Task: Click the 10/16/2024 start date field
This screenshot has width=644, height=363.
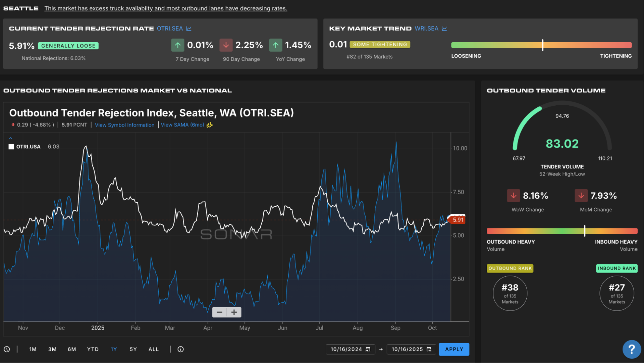Action: pos(346,349)
